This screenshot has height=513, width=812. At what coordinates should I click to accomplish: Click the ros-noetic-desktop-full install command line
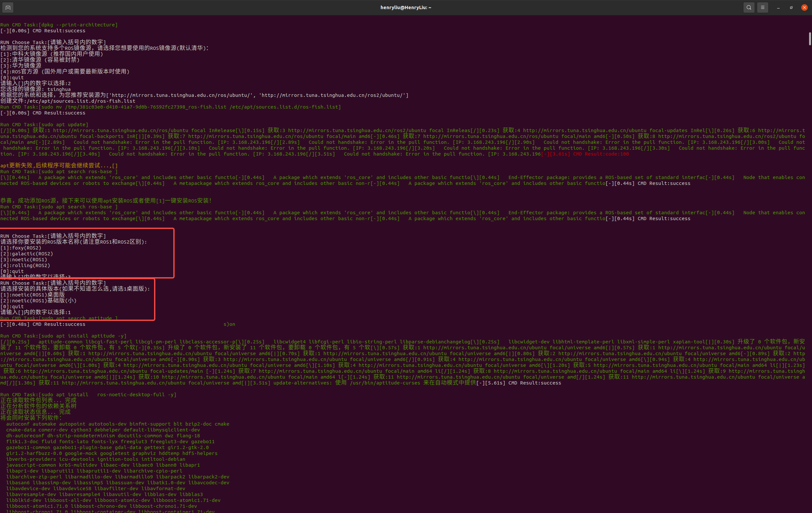tap(88, 395)
